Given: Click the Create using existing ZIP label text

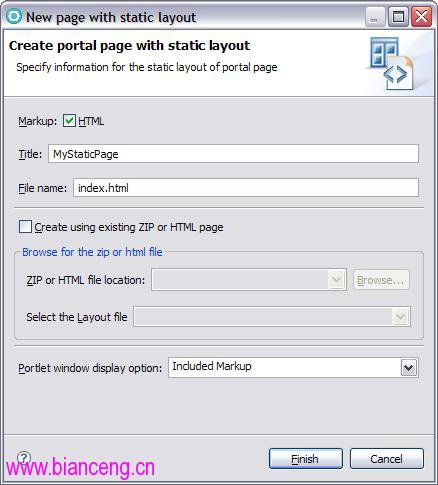Looking at the screenshot, I should 129,227.
